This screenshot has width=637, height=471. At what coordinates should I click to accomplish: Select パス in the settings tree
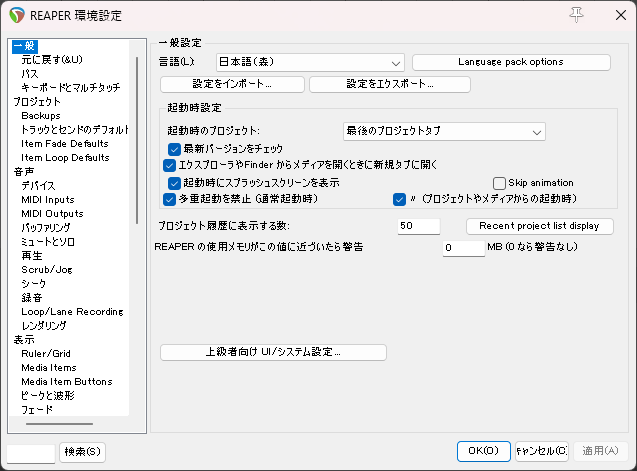click(x=30, y=74)
